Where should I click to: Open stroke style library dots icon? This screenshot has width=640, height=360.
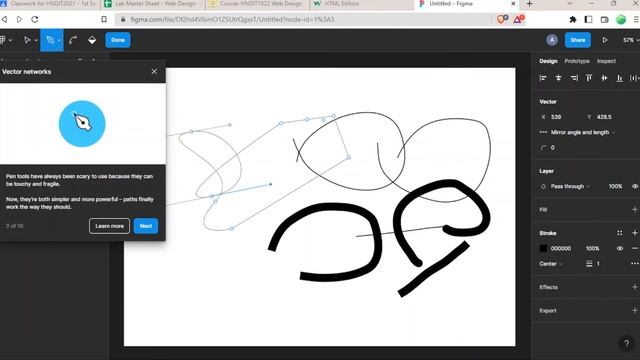click(x=620, y=233)
